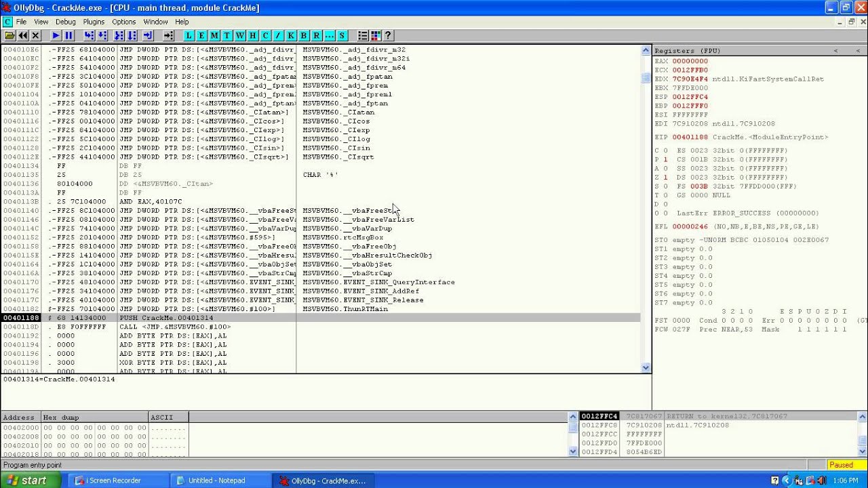Click CPU child window C icon
This screenshot has width=868, height=488.
(x=7, y=22)
